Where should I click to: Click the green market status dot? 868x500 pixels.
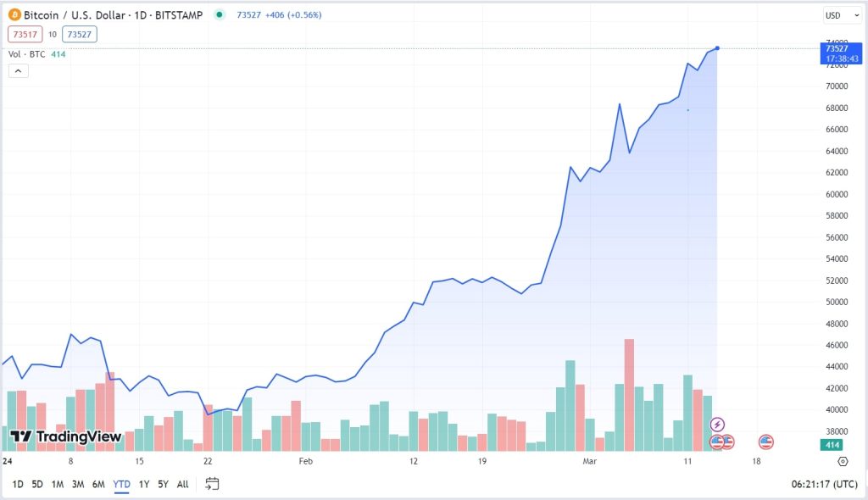pyautogui.click(x=220, y=14)
